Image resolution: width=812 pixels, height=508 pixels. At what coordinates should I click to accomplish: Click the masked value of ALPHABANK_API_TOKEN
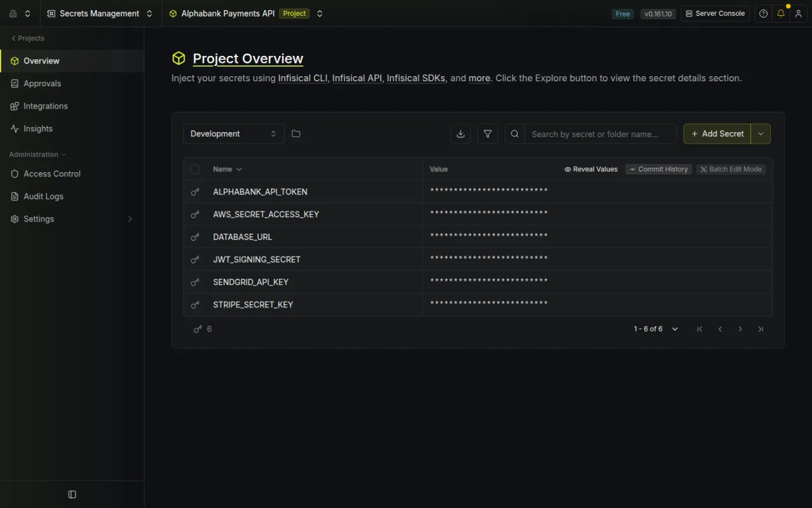pos(488,192)
